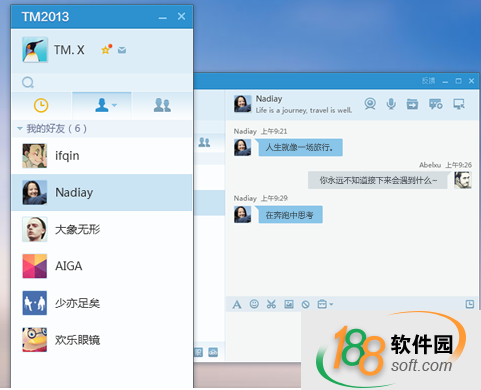Open message history icon at chat toolbar right
The height and width of the screenshot is (390, 481).
470,304
